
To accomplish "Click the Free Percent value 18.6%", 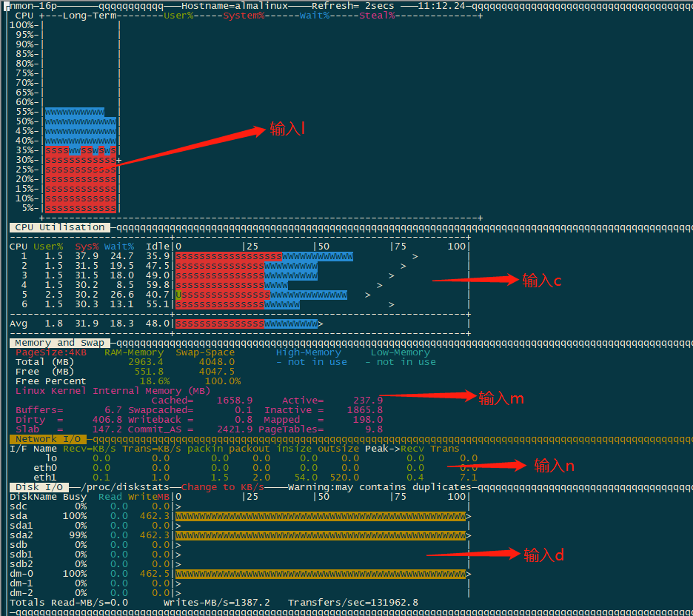I will point(155,381).
